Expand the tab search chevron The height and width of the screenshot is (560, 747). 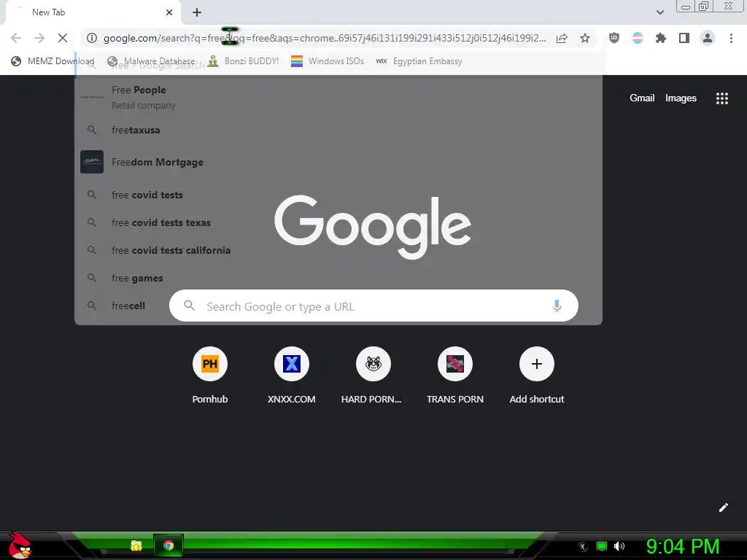pyautogui.click(x=659, y=12)
